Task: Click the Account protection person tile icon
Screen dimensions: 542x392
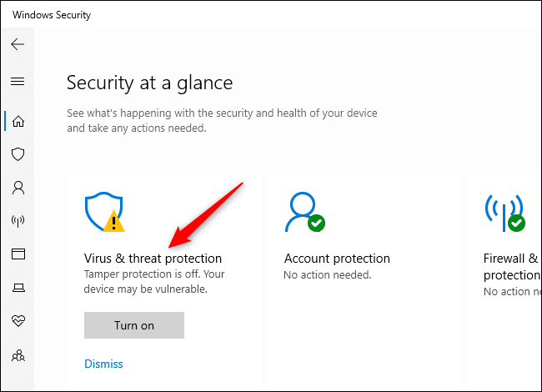Action: point(304,213)
